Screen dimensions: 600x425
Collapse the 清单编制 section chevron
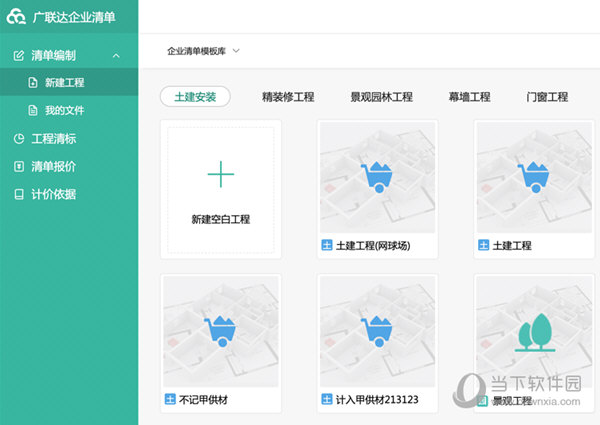(x=116, y=56)
